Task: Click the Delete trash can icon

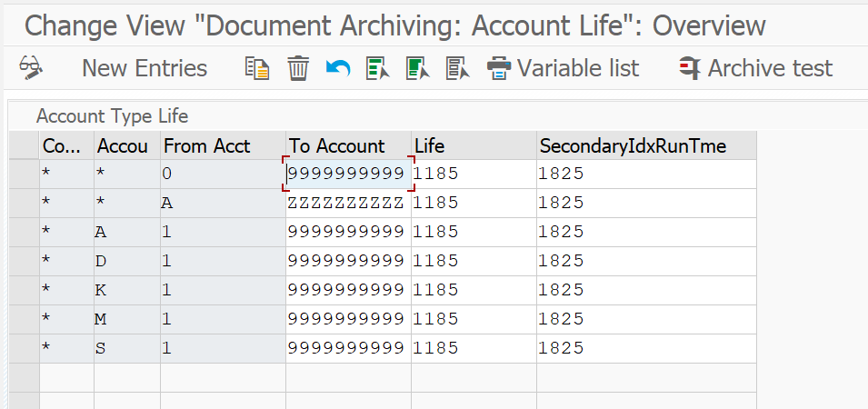Action: click(298, 68)
